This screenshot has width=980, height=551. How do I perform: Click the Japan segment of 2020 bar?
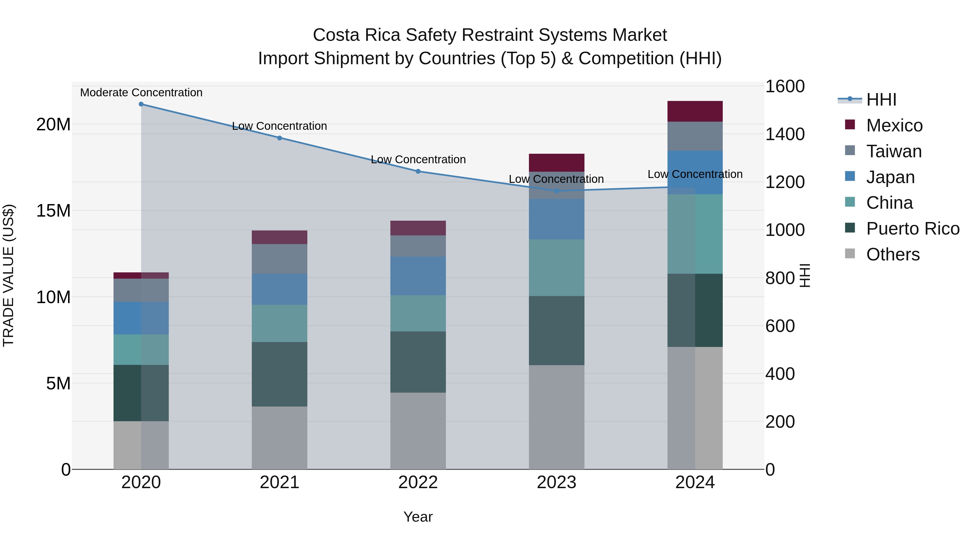click(x=141, y=318)
